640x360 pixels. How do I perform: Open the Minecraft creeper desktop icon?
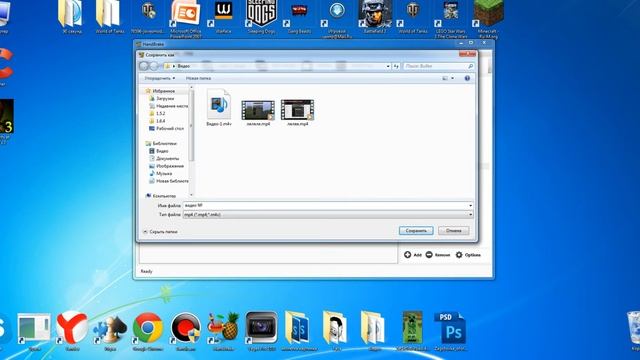coord(413,331)
